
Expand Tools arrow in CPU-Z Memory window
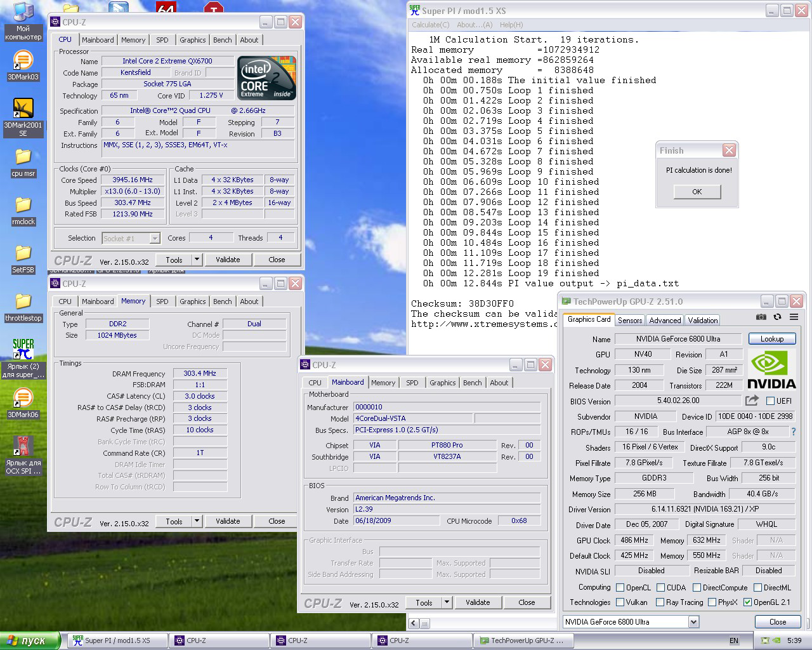tap(197, 521)
